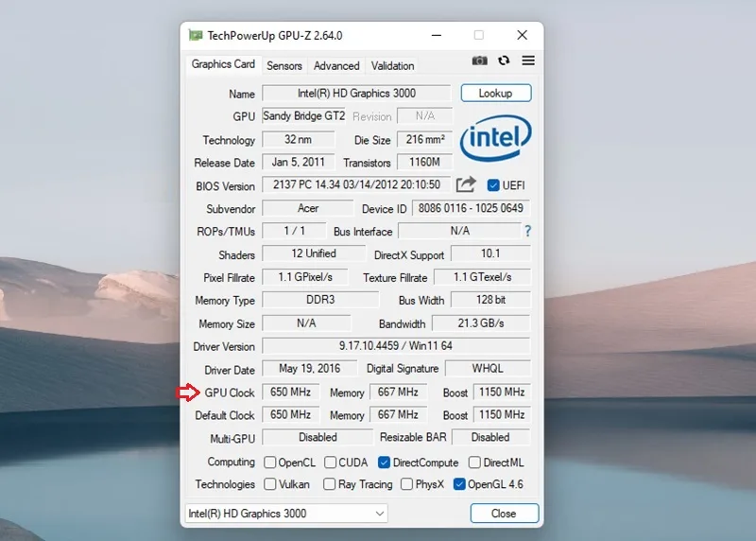Screen dimensions: 756x541
Task: Take a screenshot with the camera icon
Action: coord(479,61)
